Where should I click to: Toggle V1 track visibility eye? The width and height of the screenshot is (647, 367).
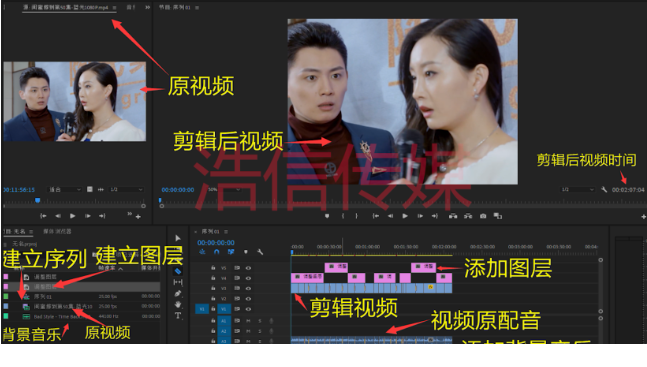(x=248, y=309)
